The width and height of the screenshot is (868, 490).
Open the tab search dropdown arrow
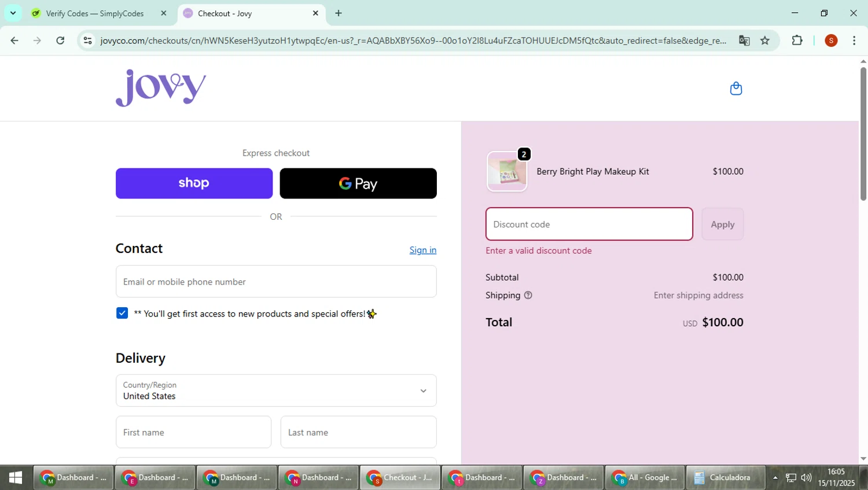(13, 13)
